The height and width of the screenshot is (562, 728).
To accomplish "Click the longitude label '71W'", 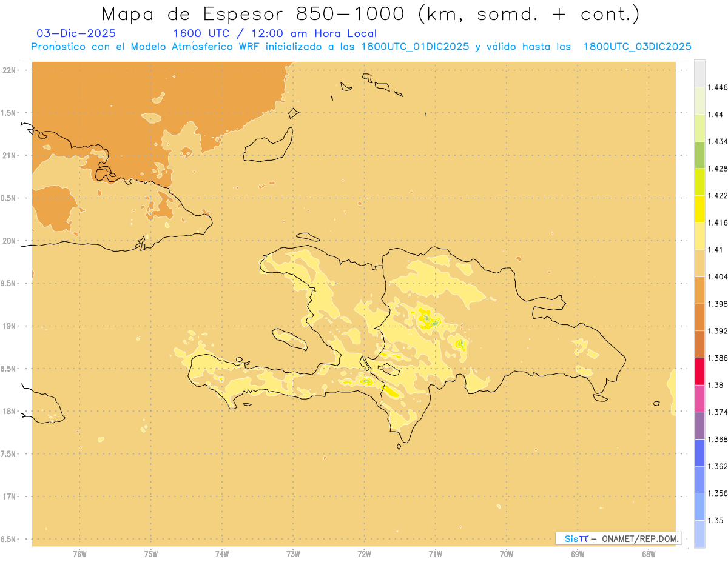I will click(x=435, y=554).
